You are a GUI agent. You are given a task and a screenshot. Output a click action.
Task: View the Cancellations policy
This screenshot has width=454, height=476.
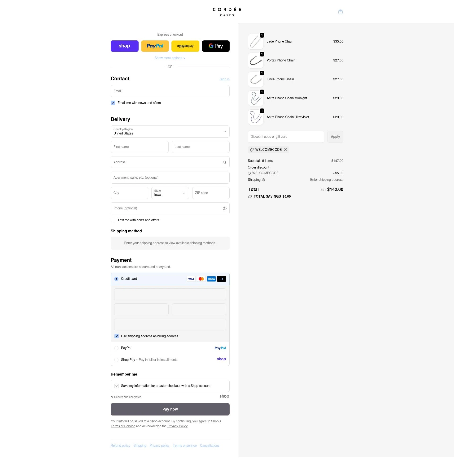pyautogui.click(x=209, y=445)
